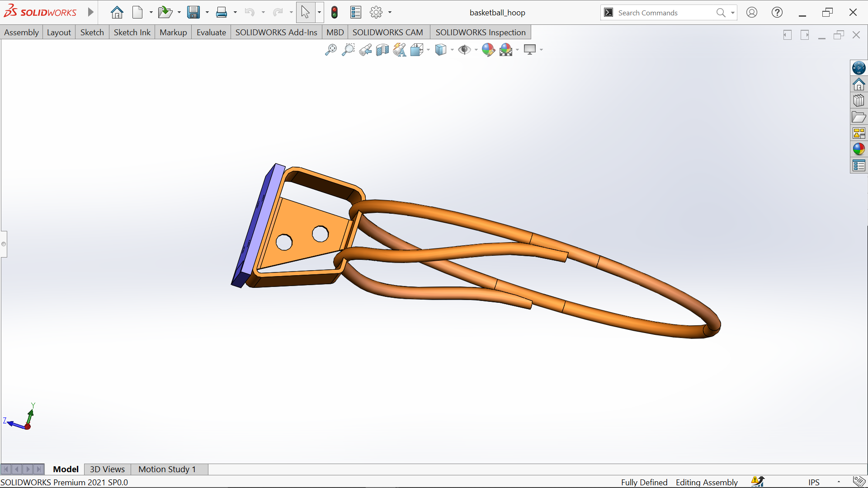Viewport: 868px width, 488px height.
Task: Click the SOLIDWORKS logo menu arrow
Action: point(91,12)
